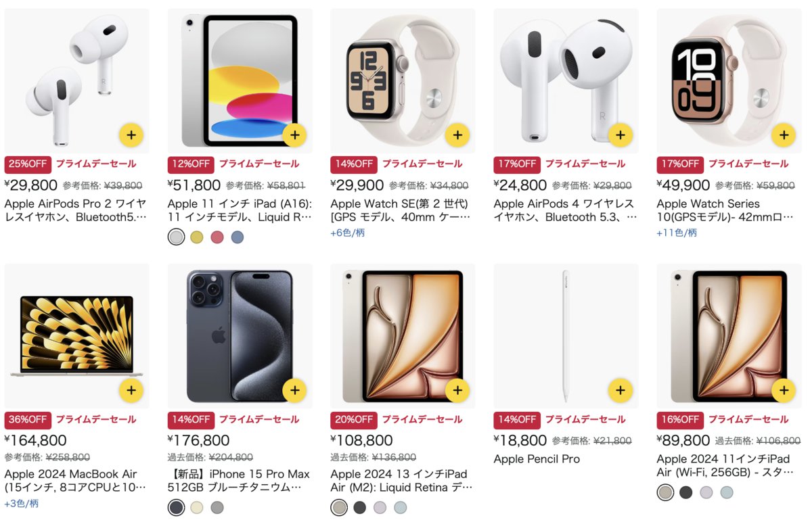Image resolution: width=812 pixels, height=522 pixels.
Task: Select yellow color for 11-inch iPad (A16)
Action: pos(196,237)
